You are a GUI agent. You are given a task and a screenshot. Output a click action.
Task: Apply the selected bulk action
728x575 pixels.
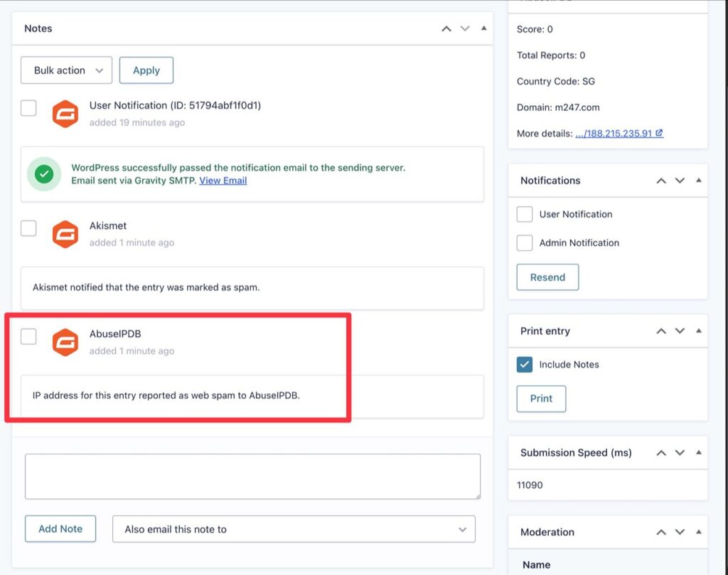tap(146, 70)
